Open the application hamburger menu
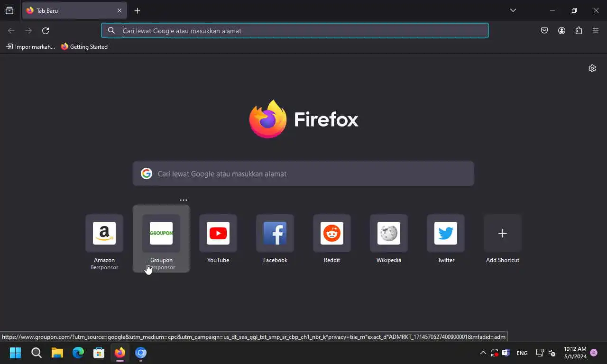Viewport: 607px width, 364px height. (x=596, y=31)
